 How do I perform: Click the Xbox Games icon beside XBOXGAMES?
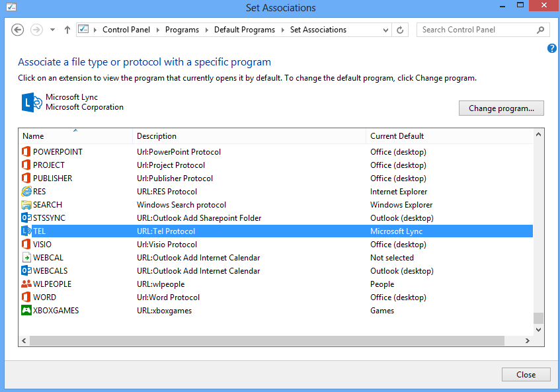coord(26,310)
